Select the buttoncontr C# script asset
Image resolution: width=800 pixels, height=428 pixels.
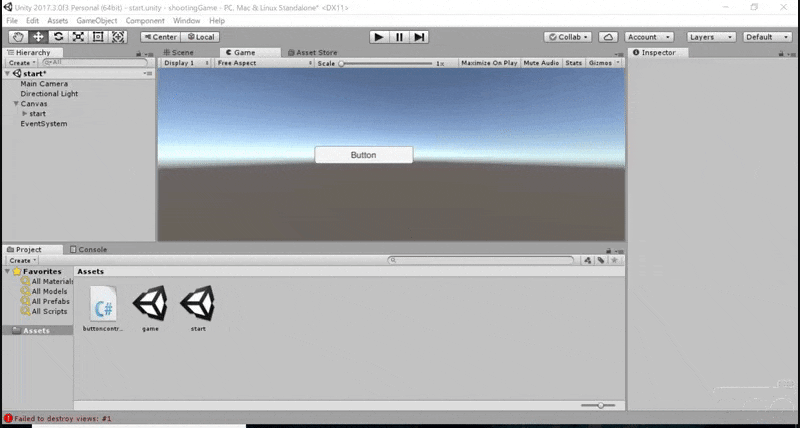point(103,309)
